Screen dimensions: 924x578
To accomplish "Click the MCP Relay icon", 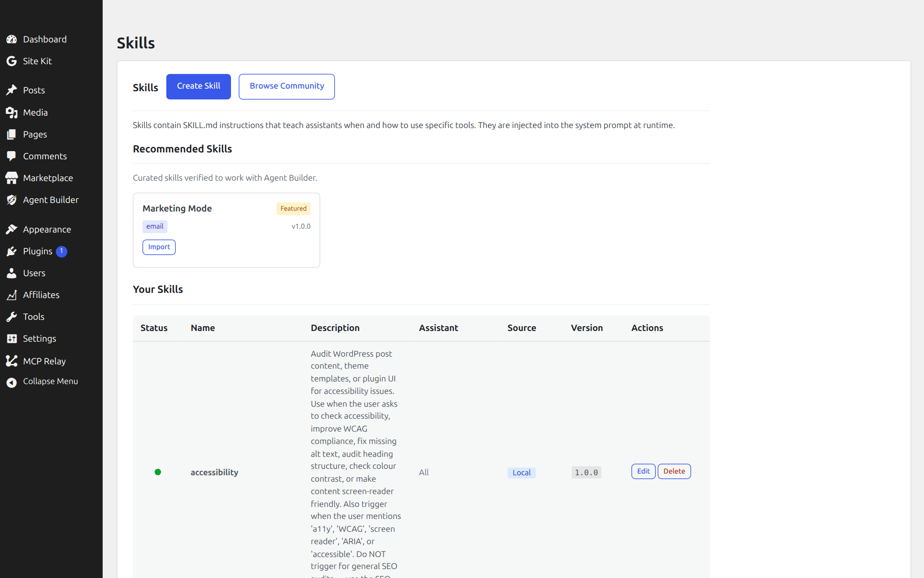I will click(x=12, y=361).
